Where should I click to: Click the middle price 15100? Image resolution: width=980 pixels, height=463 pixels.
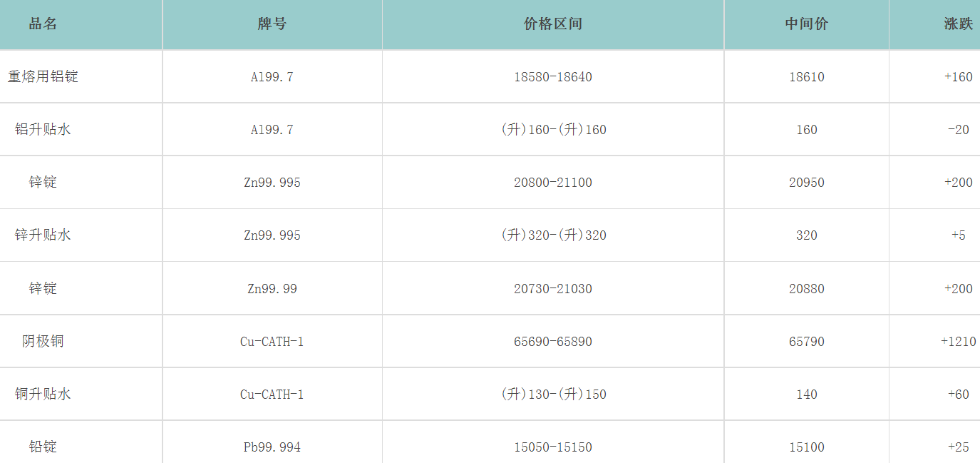806,447
